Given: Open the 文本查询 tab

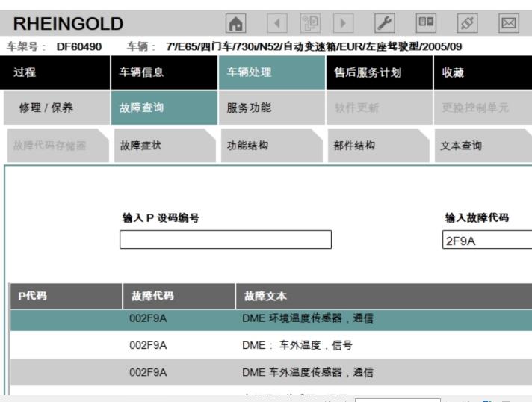Looking at the screenshot, I should pos(483,146).
